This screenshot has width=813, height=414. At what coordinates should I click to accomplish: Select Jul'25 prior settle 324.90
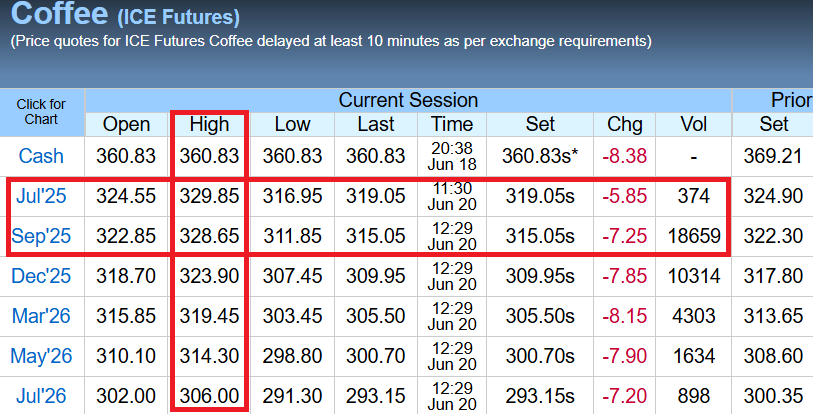tap(773, 196)
